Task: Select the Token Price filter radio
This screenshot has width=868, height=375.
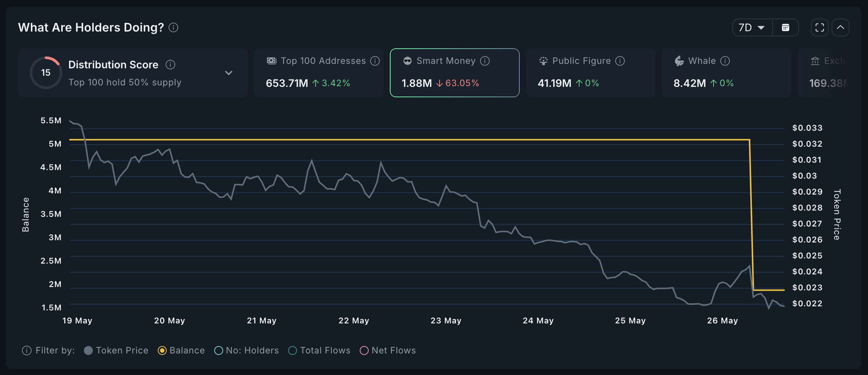Action: 88,350
